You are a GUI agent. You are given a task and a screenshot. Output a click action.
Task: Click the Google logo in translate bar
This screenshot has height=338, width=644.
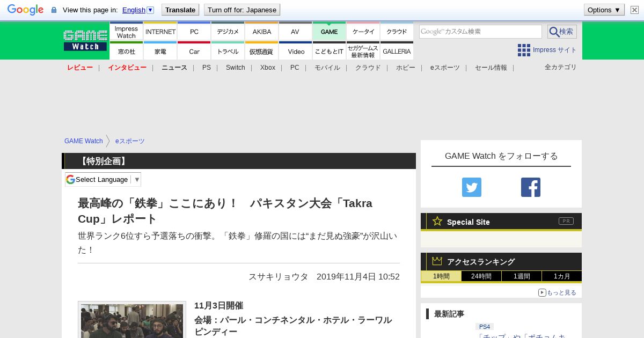pyautogui.click(x=25, y=10)
